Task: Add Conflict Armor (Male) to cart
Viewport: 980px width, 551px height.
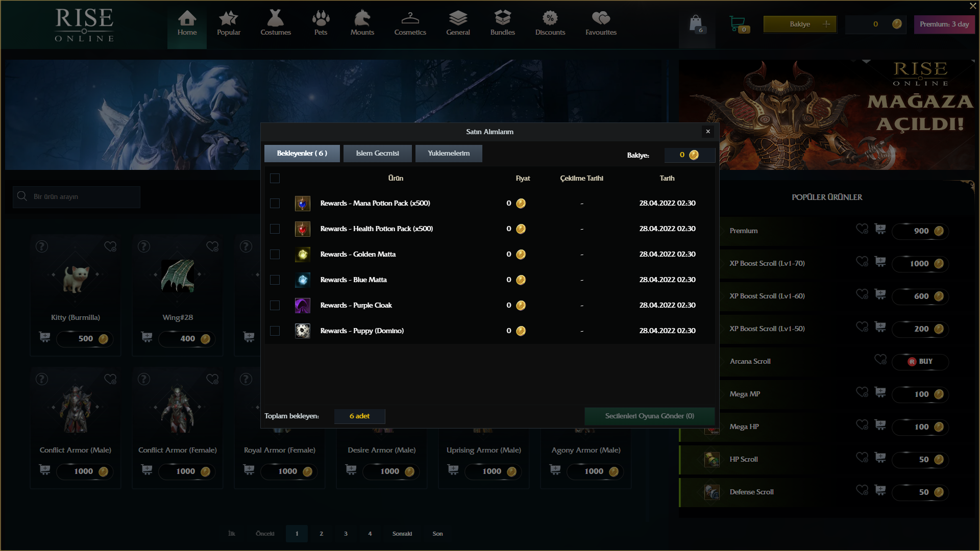Action: click(x=45, y=470)
